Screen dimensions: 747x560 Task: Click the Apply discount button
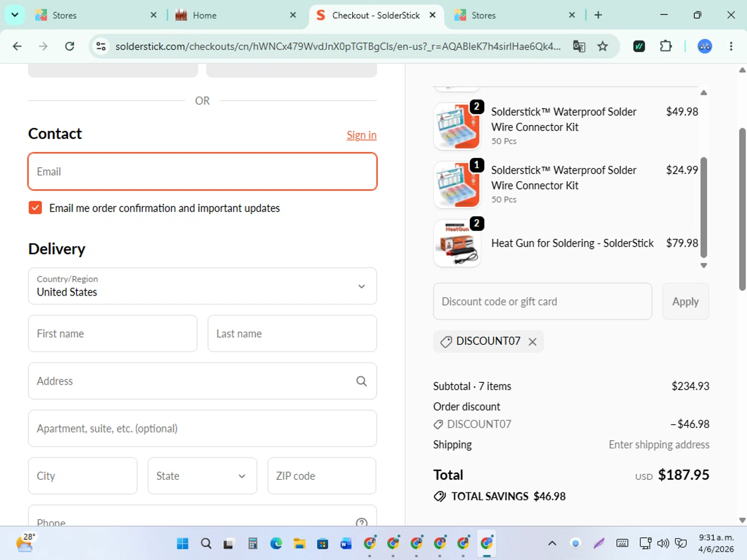click(x=685, y=301)
